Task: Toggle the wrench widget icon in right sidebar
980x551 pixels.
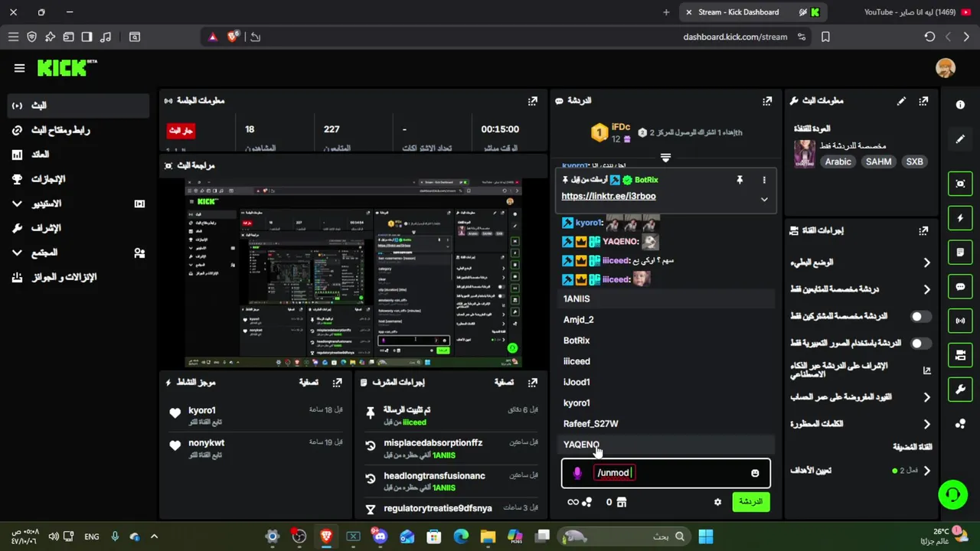Action: pos(960,390)
